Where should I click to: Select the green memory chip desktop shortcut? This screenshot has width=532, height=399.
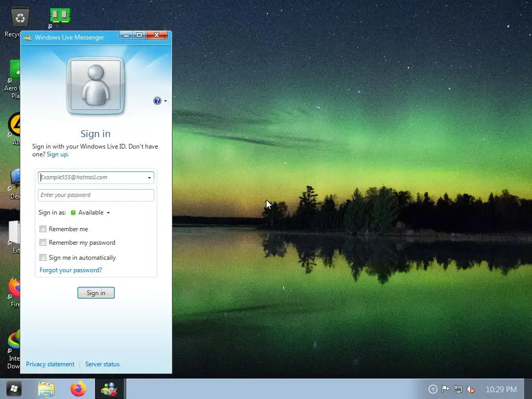click(60, 17)
